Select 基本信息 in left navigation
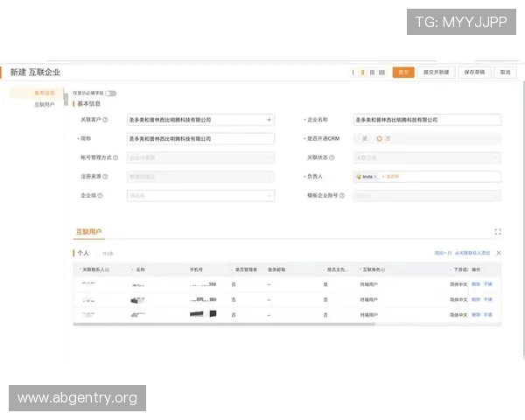This screenshot has height=420, width=525. 45,93
